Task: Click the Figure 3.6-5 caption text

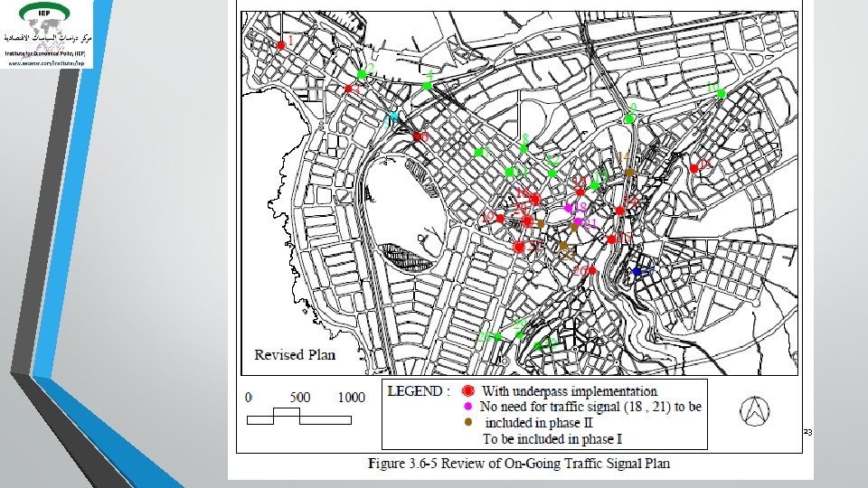Action: click(519, 463)
